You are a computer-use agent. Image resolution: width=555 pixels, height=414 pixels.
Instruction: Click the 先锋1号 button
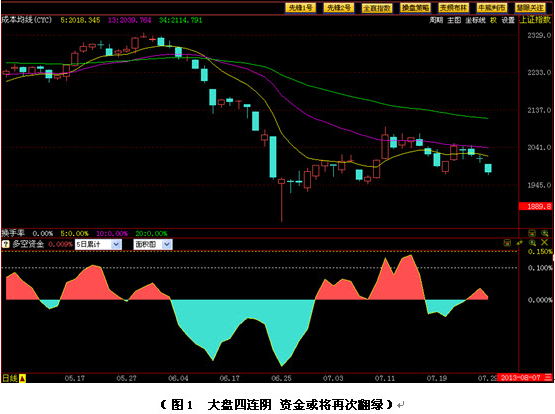point(300,7)
